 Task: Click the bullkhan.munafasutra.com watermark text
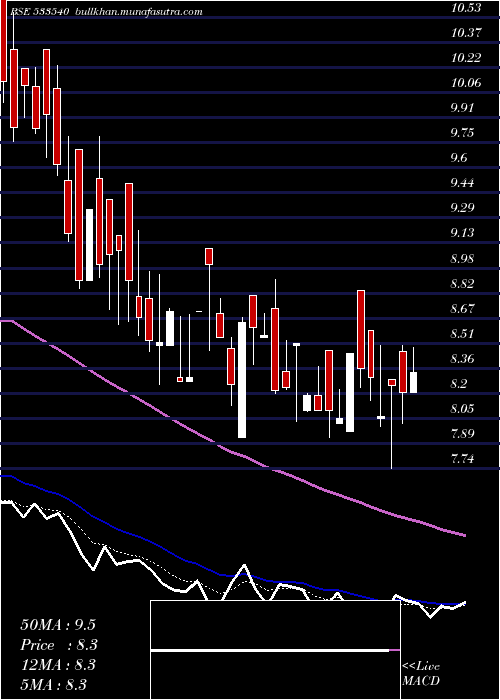[x=138, y=12]
